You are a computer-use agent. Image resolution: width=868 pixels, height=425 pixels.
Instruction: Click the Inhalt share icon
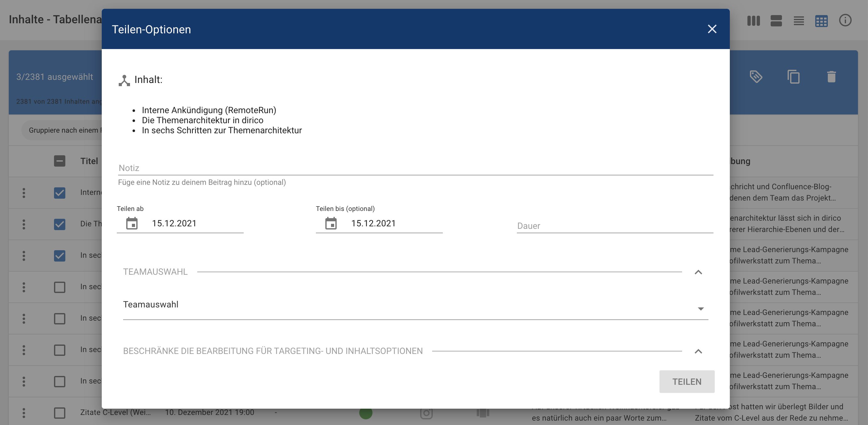click(124, 80)
